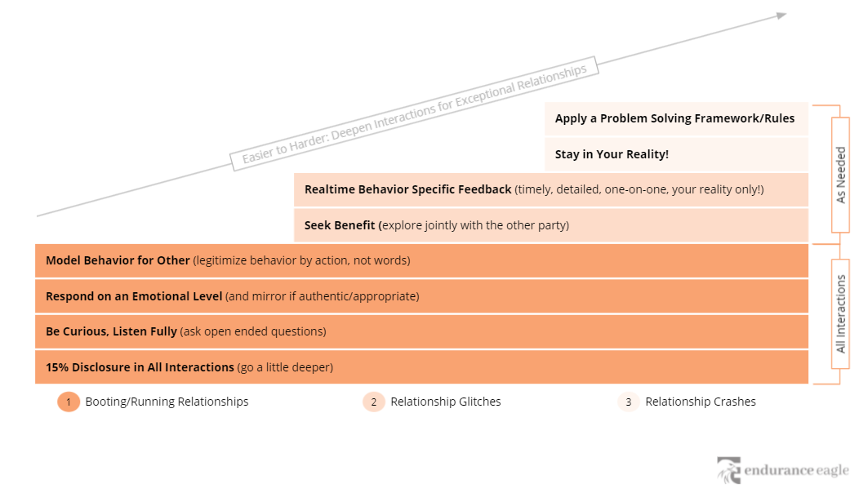The image size is (868, 493).
Task: Select the 'Be Curious, Listen Fully' bar
Action: pyautogui.click(x=421, y=331)
